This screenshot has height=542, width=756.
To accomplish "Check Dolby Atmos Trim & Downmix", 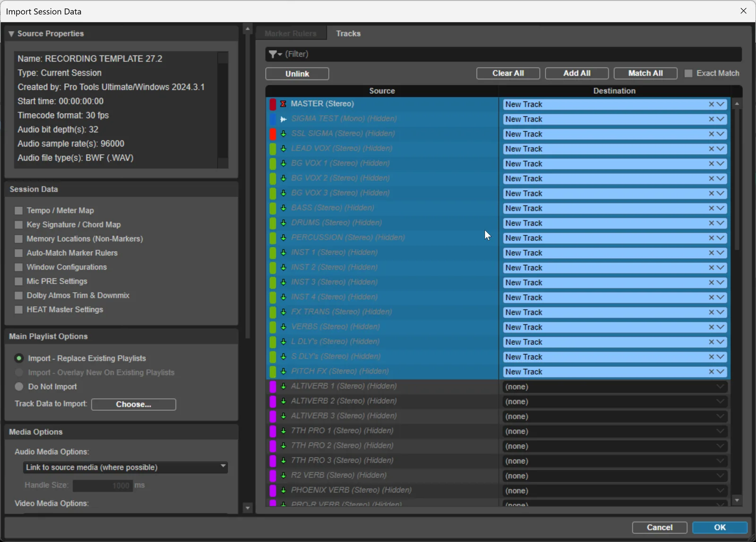I will pyautogui.click(x=19, y=296).
